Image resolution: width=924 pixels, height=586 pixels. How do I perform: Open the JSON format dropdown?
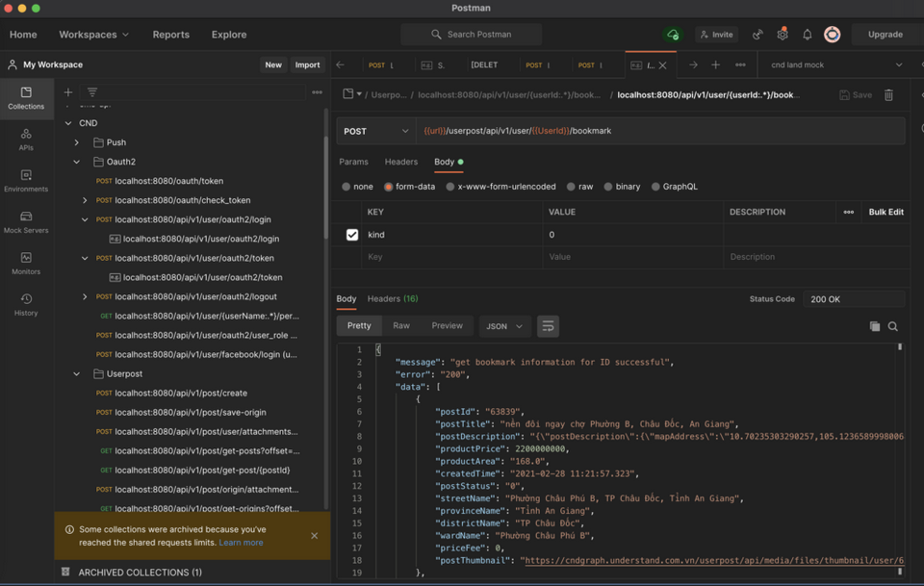[x=504, y=326]
